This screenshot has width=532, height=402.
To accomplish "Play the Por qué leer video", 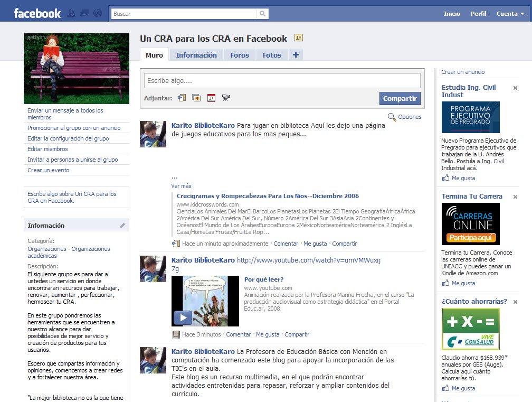I will 183,318.
